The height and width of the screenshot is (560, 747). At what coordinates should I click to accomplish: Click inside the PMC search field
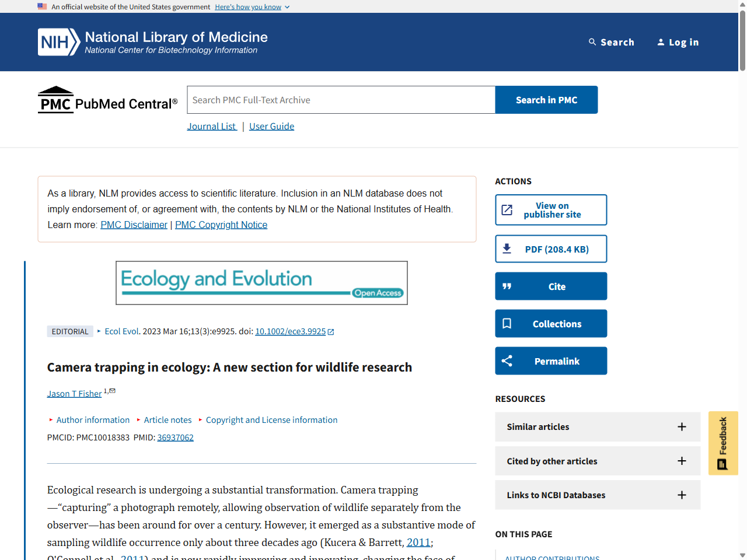341,99
